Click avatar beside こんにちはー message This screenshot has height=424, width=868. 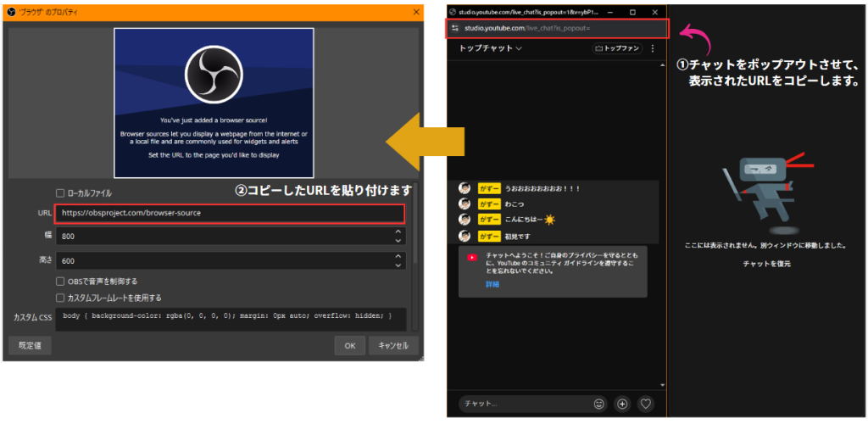pos(465,220)
